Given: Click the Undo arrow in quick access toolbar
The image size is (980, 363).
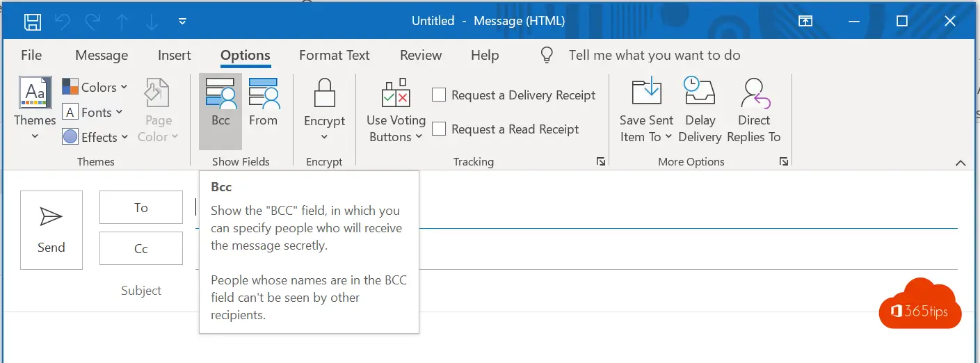Looking at the screenshot, I should point(63,22).
